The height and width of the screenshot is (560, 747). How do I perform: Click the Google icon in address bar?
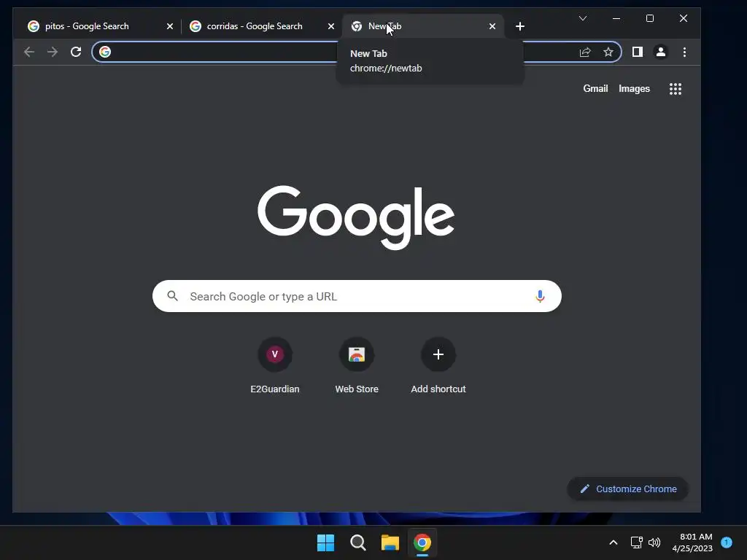pos(105,52)
